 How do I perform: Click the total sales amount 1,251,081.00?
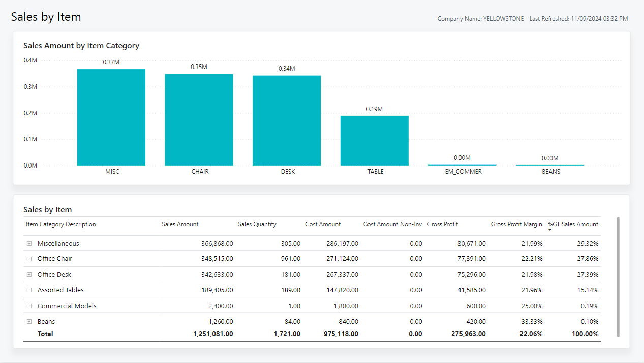click(x=213, y=334)
